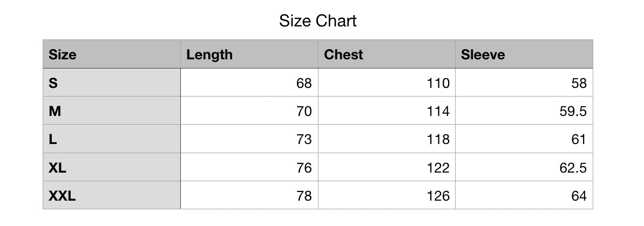Select the chest cell showing 118

click(437, 139)
